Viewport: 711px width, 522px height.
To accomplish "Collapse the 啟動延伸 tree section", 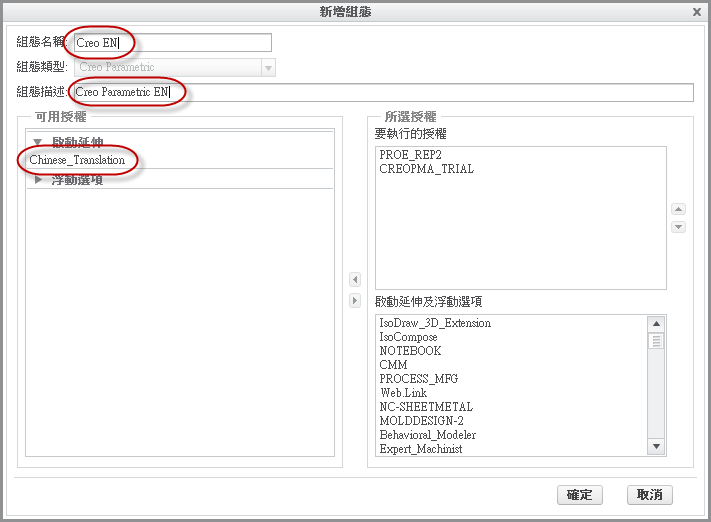I will (38, 142).
